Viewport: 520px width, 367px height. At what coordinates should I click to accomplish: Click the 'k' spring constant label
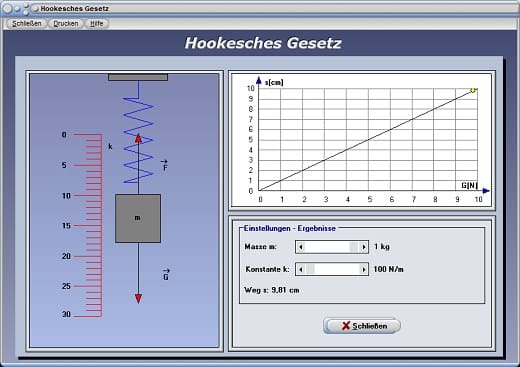110,147
